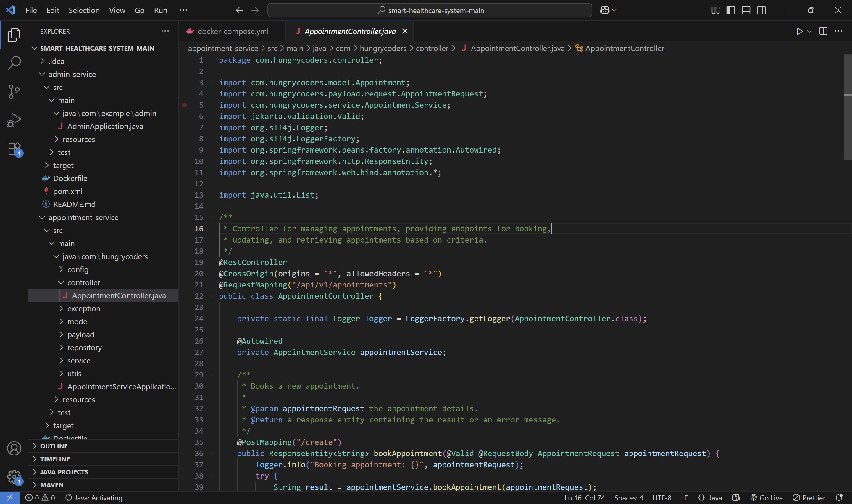
Task: Switch to the docker-compose.yml tab
Action: 233,31
